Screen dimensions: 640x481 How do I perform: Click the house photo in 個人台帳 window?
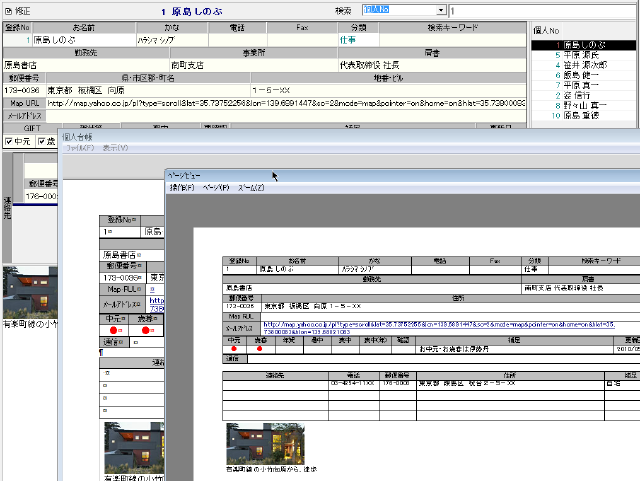pyautogui.click(x=134, y=448)
